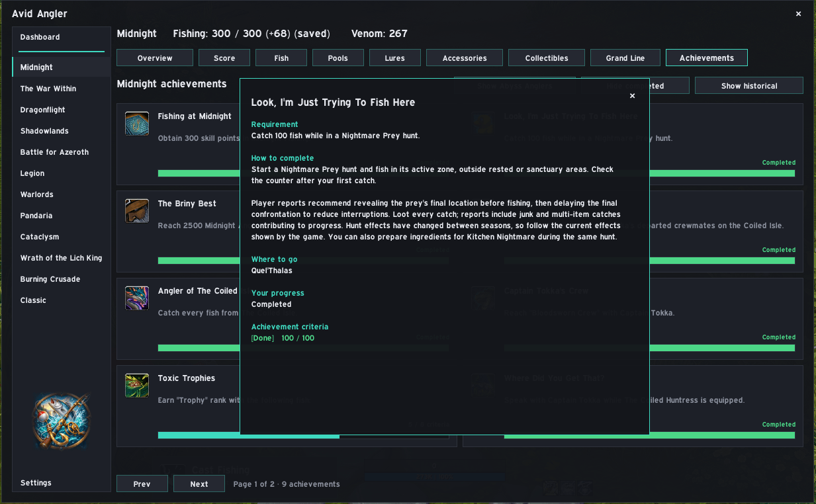Click the Prev page button

[x=142, y=484]
